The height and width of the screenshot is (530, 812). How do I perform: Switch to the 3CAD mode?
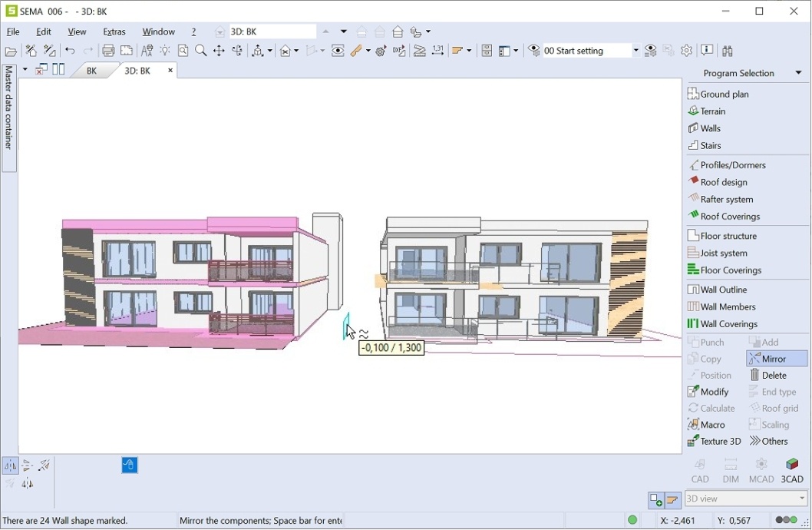pyautogui.click(x=791, y=470)
